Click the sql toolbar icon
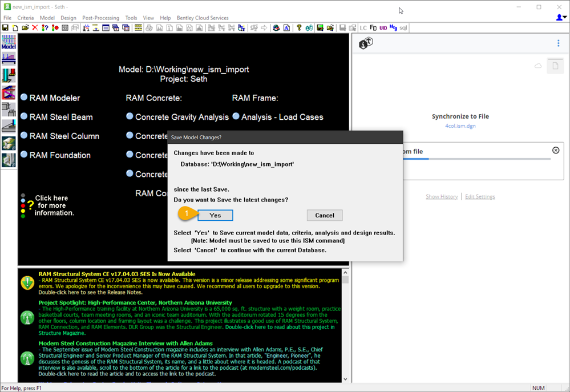The width and height of the screenshot is (570, 392). (403, 27)
